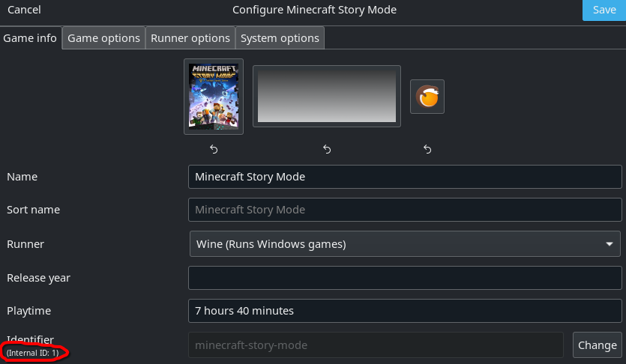Click the orange Lutris game icon button

coord(427,97)
